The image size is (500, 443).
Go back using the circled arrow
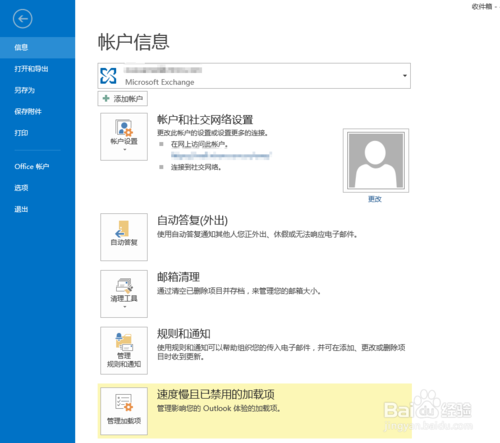pos(23,19)
